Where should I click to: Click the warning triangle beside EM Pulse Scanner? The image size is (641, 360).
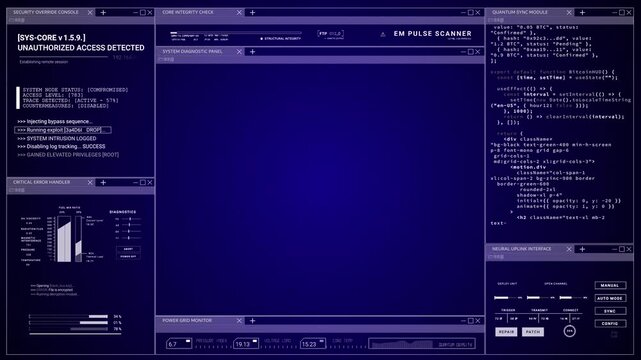(383, 35)
